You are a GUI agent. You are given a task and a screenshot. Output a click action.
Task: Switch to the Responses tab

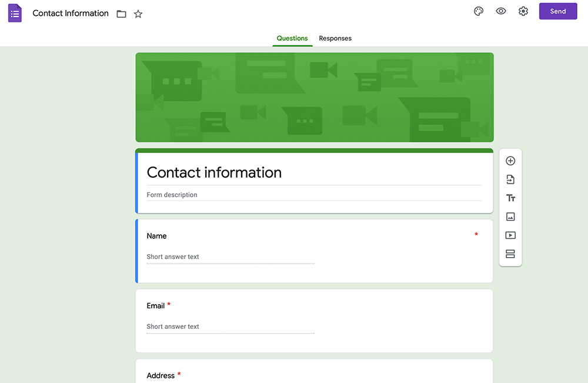pos(335,38)
